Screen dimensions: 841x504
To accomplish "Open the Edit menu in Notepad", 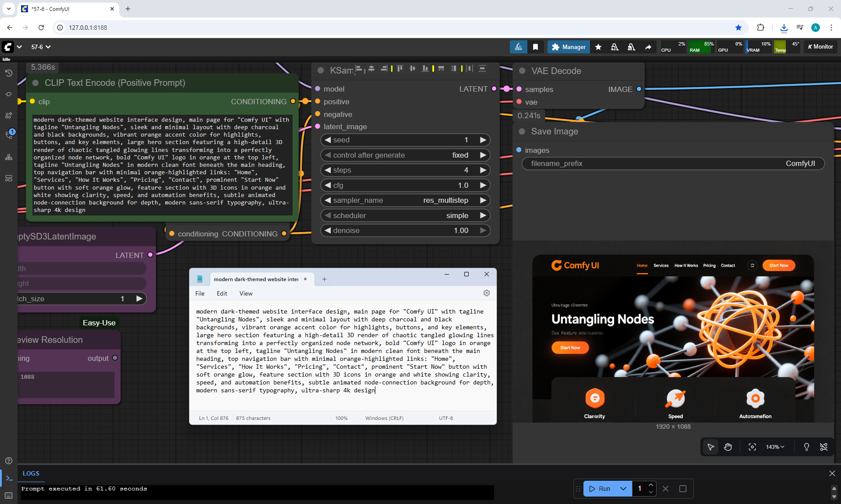I will [x=222, y=293].
